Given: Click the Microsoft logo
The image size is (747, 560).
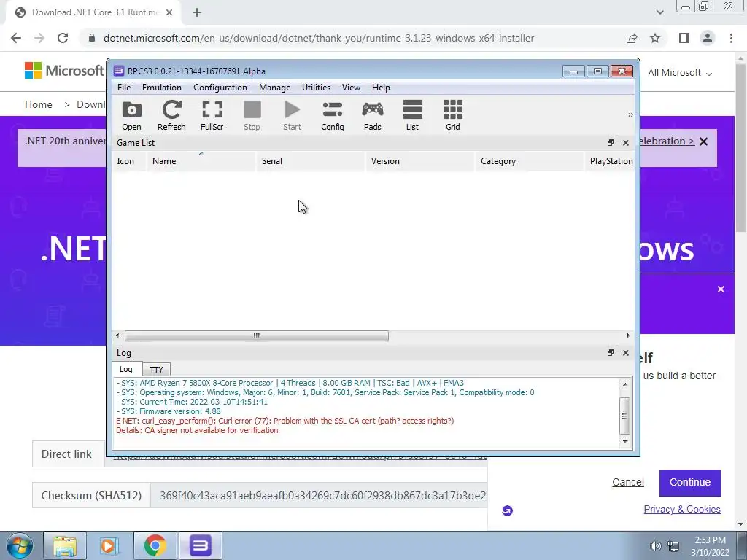Looking at the screenshot, I should [64, 71].
